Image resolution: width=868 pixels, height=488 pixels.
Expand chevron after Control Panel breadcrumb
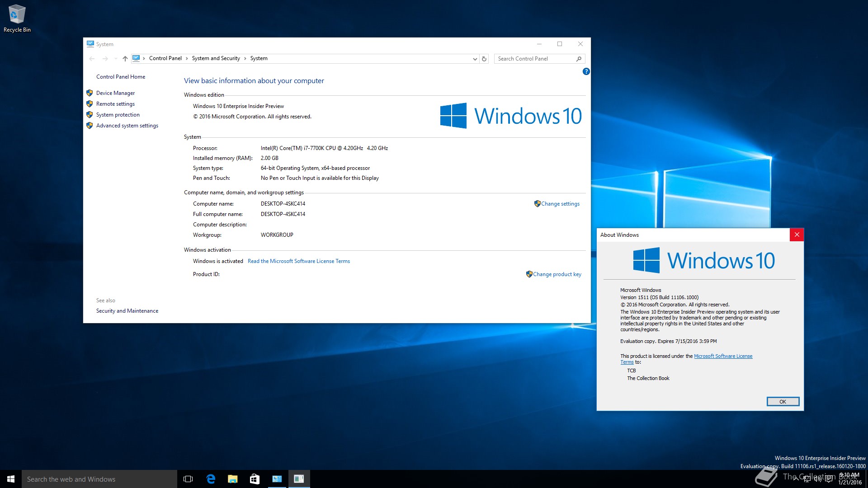pyautogui.click(x=187, y=58)
